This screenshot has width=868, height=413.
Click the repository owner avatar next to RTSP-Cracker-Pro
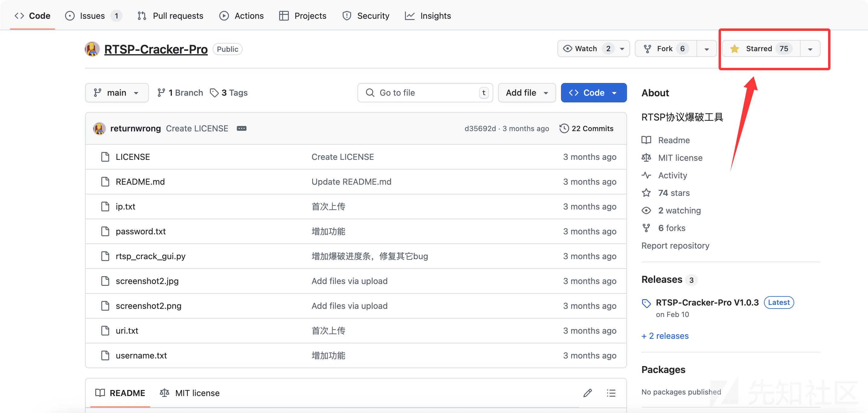click(x=92, y=49)
